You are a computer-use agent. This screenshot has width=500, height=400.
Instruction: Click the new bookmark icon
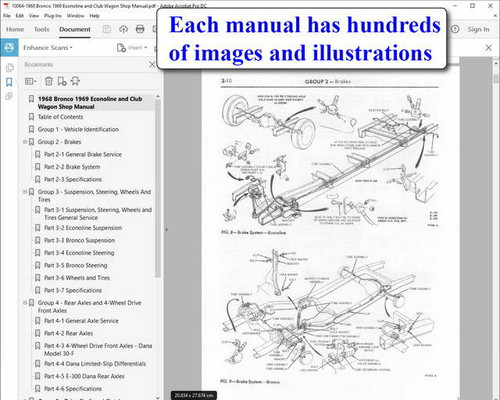tap(62, 81)
